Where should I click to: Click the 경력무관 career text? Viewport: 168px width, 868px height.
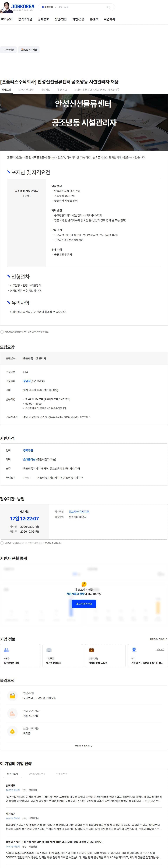pyautogui.click(x=28, y=451)
